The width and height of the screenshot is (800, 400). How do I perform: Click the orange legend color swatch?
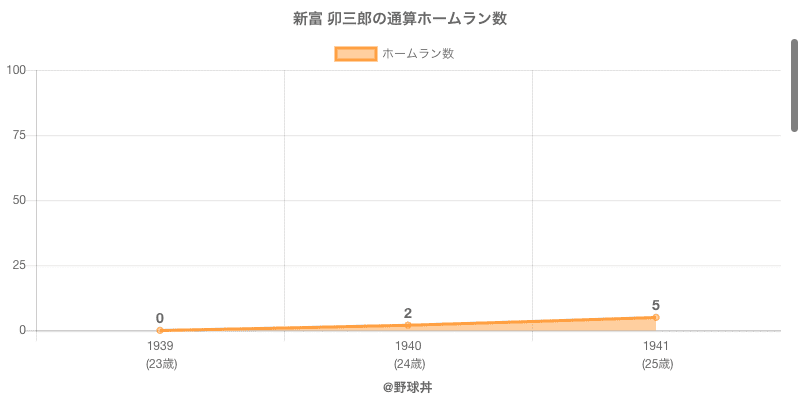[355, 54]
